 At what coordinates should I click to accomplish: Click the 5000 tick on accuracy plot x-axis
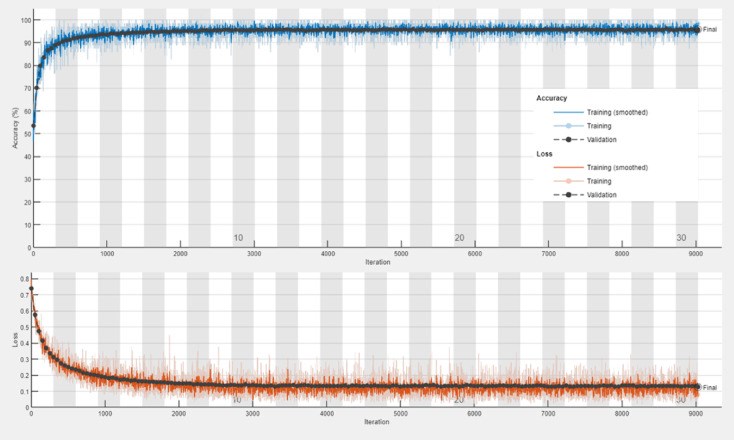(401, 254)
